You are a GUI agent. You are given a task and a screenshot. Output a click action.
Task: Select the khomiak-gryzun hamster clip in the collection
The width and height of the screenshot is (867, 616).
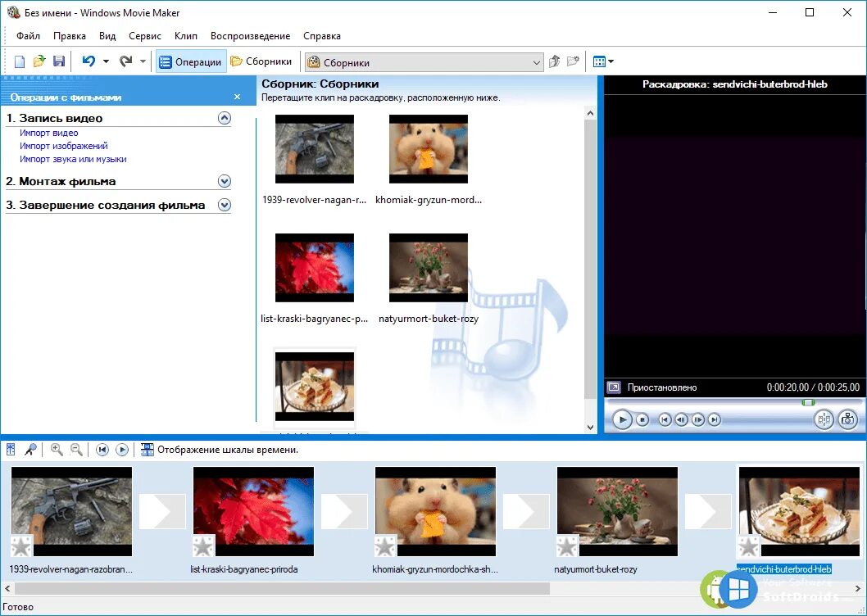click(429, 149)
